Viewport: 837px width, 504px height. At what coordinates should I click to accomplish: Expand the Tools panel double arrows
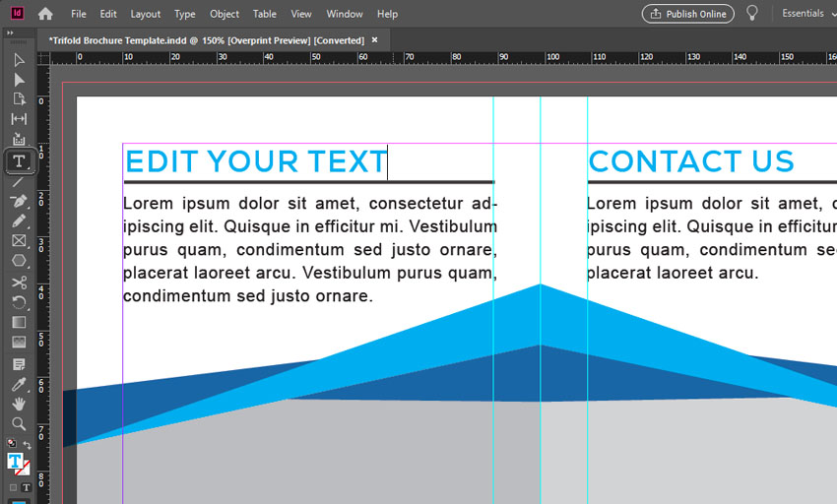[x=10, y=33]
